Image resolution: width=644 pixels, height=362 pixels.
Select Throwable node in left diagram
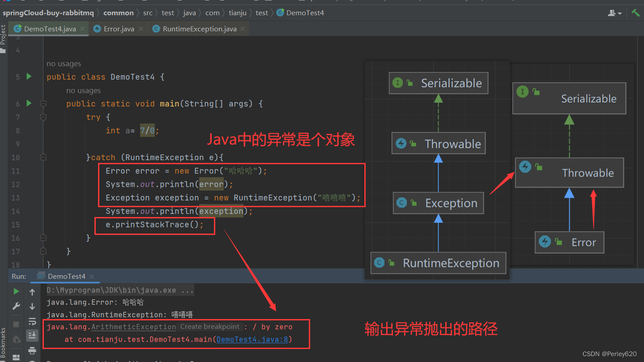click(x=439, y=144)
